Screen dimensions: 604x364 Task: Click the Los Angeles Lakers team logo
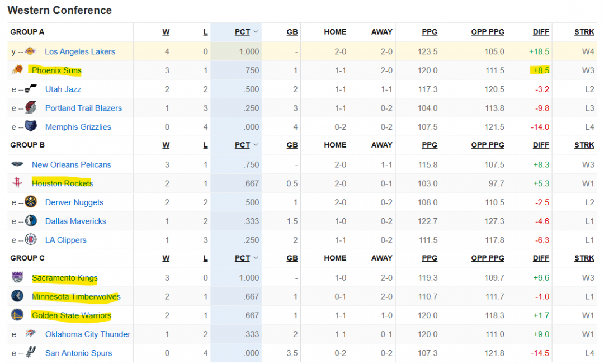pyautogui.click(x=30, y=51)
